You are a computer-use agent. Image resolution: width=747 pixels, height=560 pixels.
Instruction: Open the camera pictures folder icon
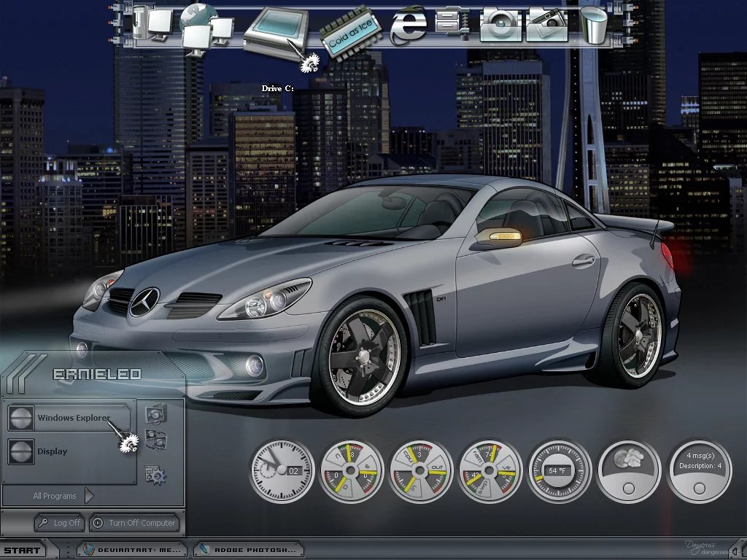(547, 25)
